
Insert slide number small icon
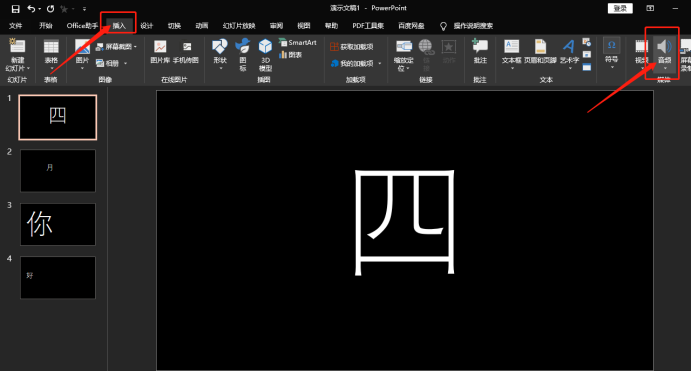pos(587,55)
